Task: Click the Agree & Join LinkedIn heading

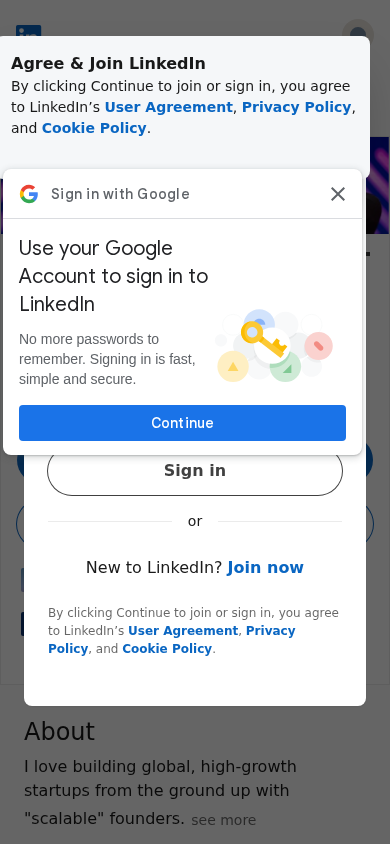Action: click(108, 64)
